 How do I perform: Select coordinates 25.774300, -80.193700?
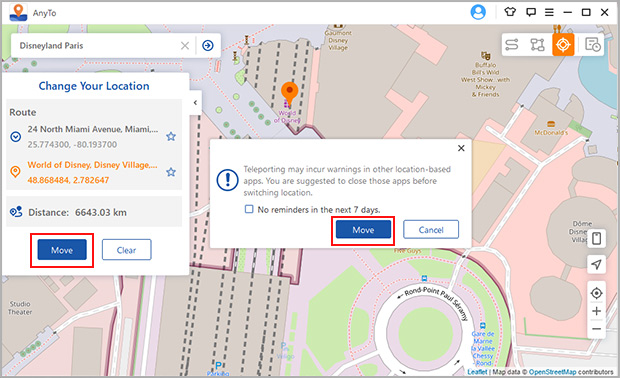pos(72,144)
